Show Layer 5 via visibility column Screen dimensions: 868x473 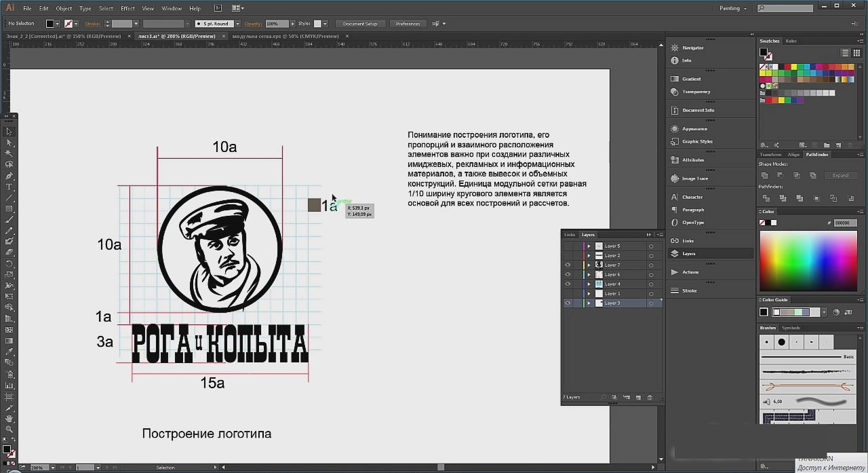[x=568, y=246]
